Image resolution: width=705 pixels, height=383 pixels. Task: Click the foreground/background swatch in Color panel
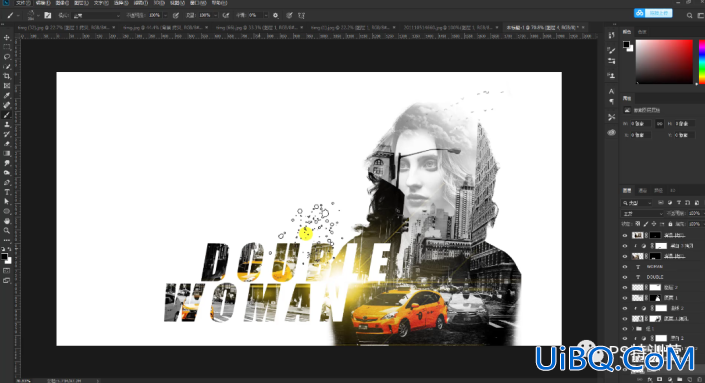point(628,46)
